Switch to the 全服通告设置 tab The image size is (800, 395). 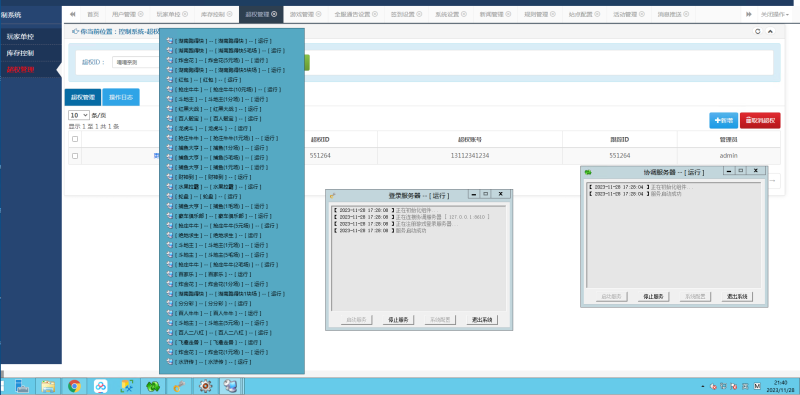tap(356, 14)
